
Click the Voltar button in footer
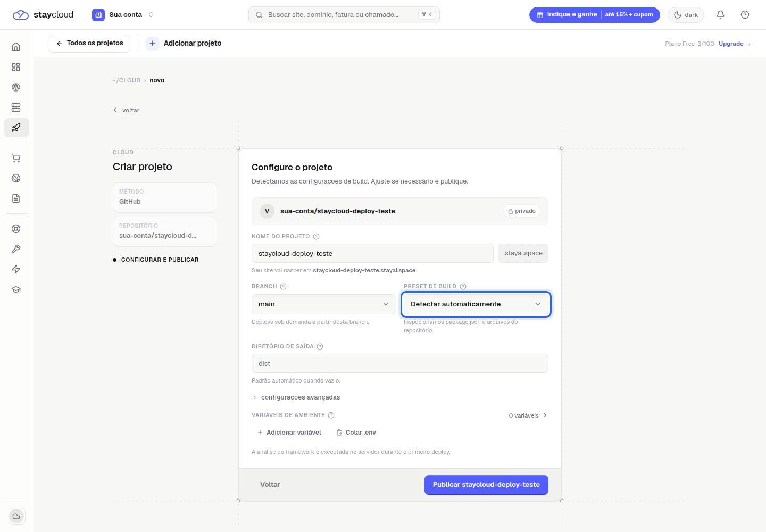coord(270,485)
